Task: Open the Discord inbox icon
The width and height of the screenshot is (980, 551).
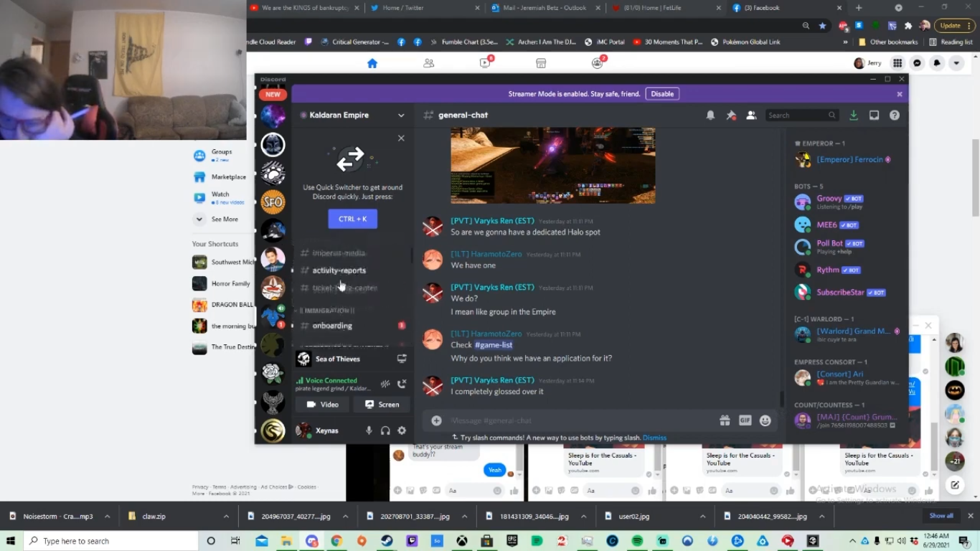Action: [x=874, y=115]
